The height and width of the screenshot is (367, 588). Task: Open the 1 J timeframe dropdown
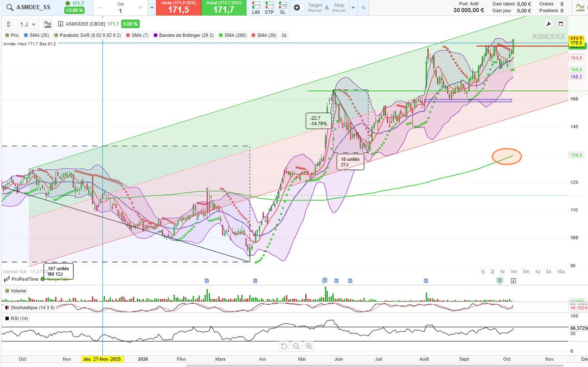tap(28, 24)
